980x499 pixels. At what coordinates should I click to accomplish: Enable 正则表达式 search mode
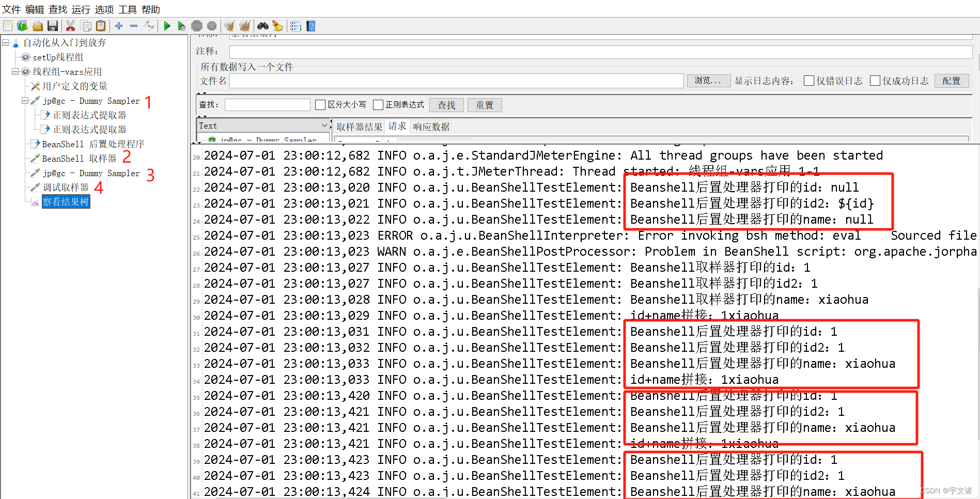click(x=378, y=104)
